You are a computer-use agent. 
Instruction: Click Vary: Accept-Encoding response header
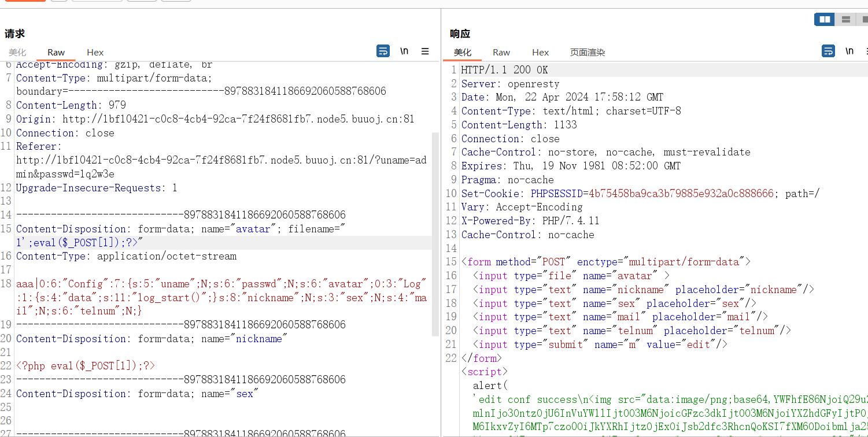point(522,207)
